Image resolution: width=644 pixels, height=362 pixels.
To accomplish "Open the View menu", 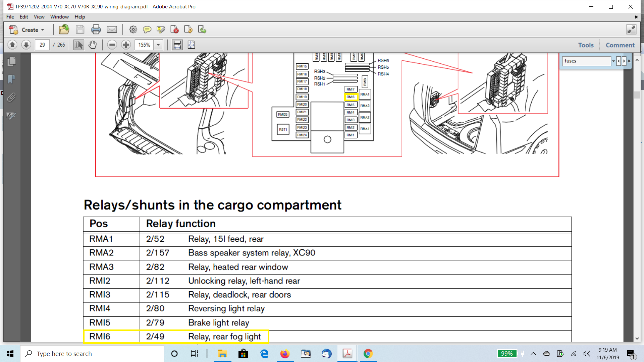I will [x=39, y=17].
